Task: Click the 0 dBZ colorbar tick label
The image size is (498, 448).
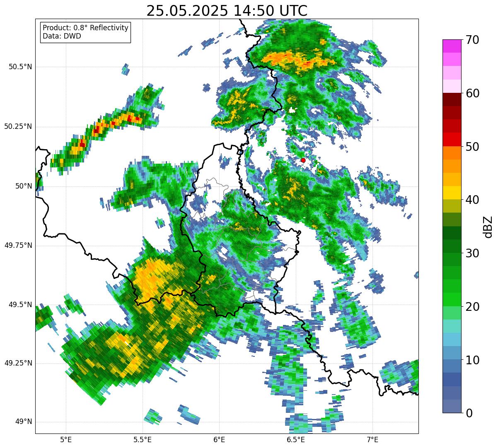Action: coord(469,413)
